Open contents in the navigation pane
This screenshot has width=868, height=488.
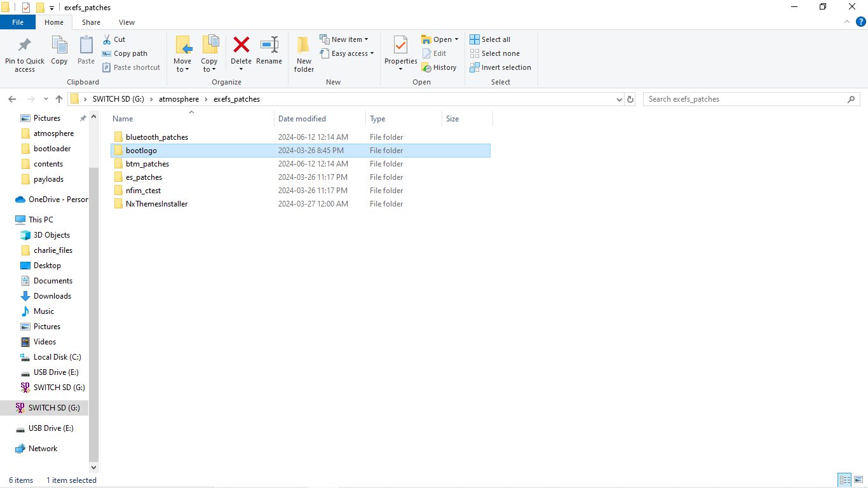48,164
